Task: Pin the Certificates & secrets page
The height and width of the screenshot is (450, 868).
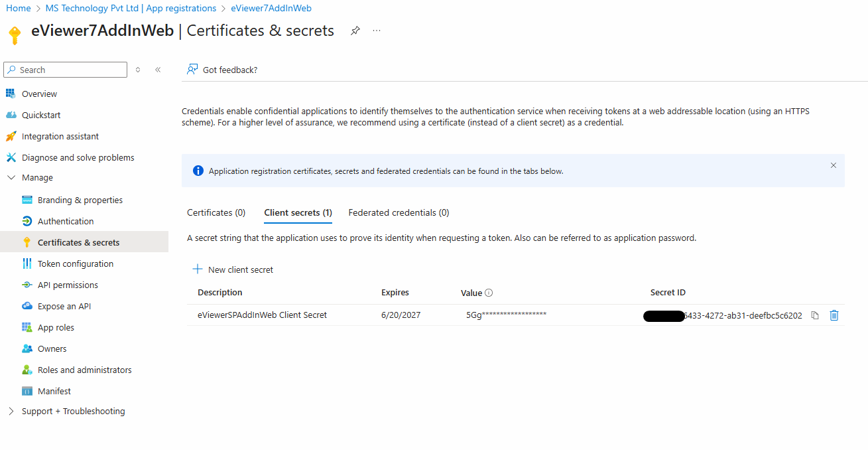Action: pyautogui.click(x=355, y=30)
